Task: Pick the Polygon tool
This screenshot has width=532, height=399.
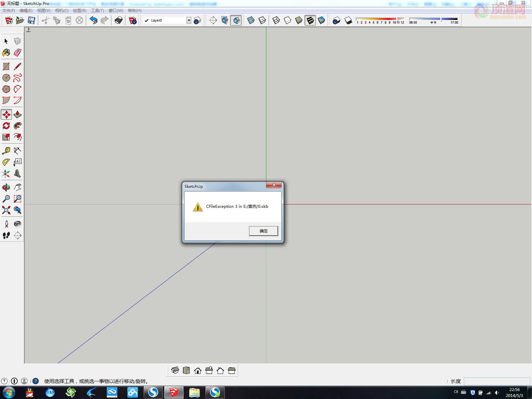Action: tap(6, 89)
